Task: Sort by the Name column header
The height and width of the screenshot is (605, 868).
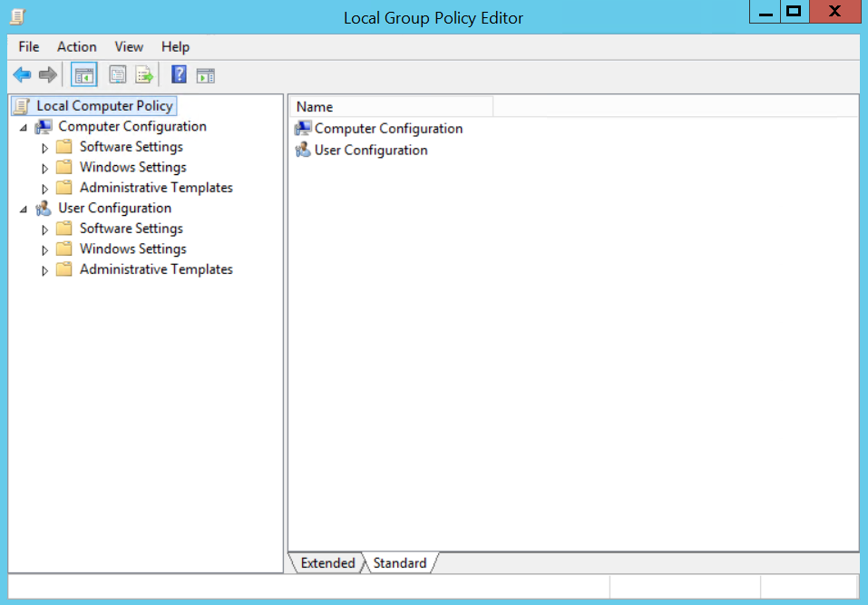Action: coord(392,107)
